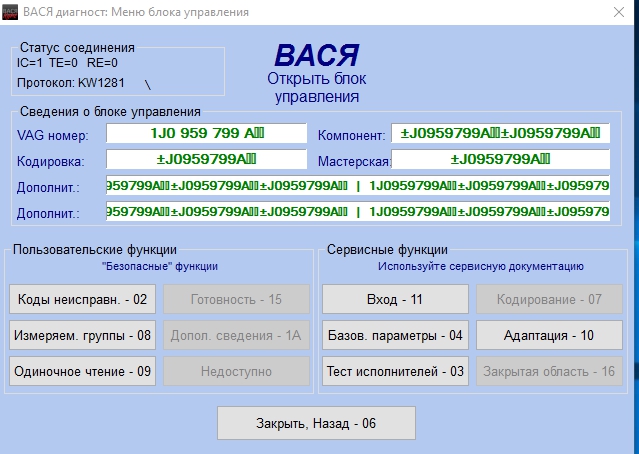Click the Кодирование - 07 button

(549, 299)
